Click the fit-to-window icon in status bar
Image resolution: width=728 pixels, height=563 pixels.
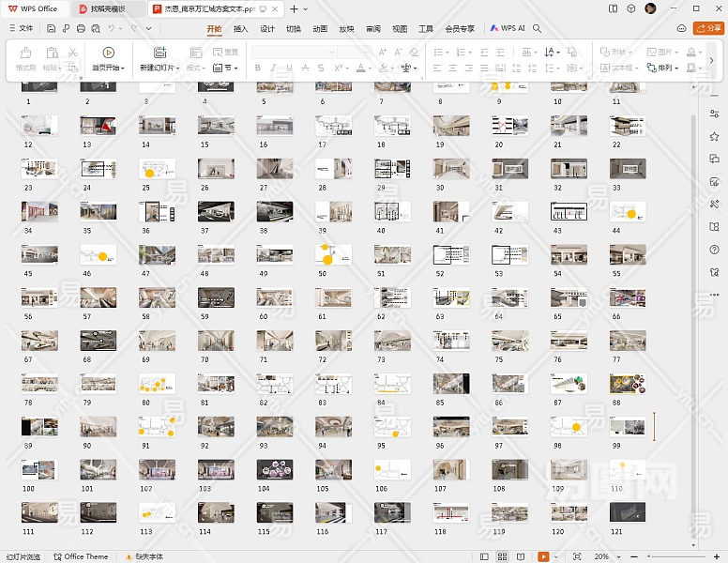point(576,556)
